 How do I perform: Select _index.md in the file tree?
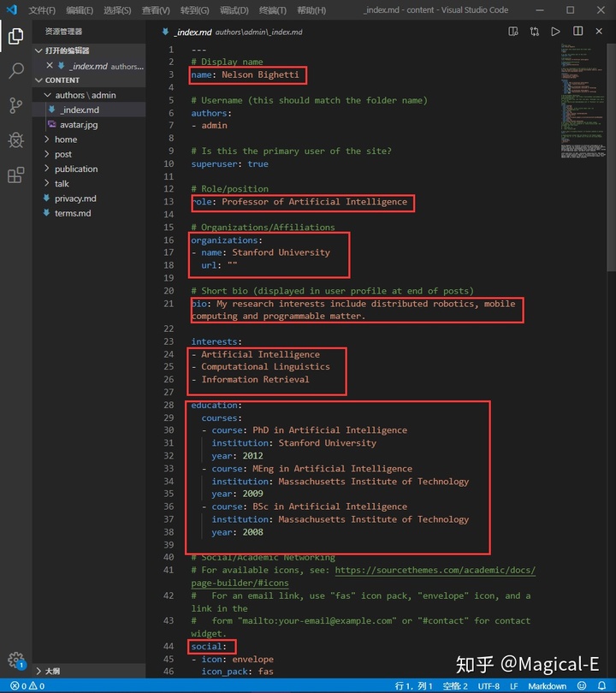coord(80,110)
